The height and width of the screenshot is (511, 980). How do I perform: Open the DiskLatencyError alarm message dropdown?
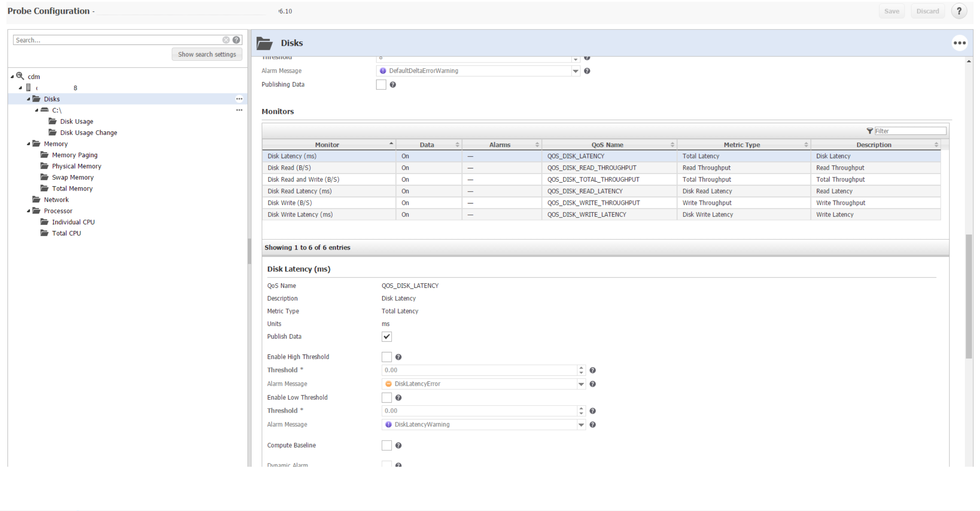581,384
